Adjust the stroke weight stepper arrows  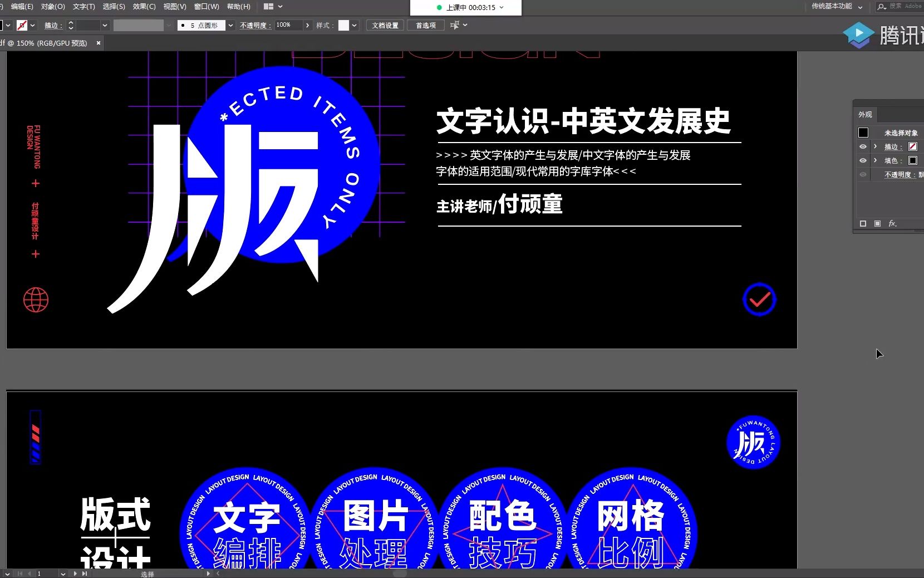71,25
